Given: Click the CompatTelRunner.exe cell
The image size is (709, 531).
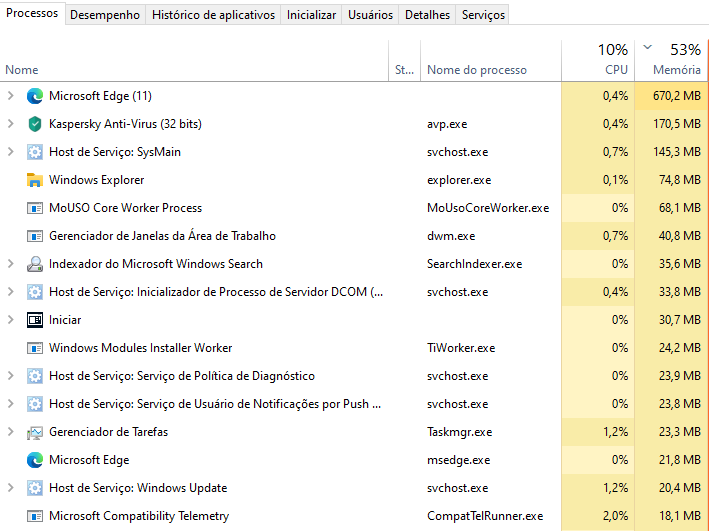Looking at the screenshot, I should pos(485,516).
